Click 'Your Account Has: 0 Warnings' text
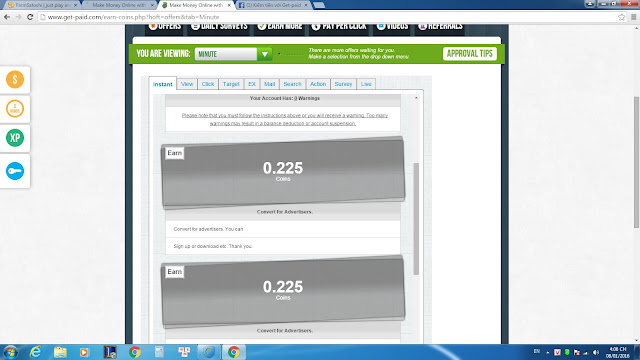 coord(284,98)
